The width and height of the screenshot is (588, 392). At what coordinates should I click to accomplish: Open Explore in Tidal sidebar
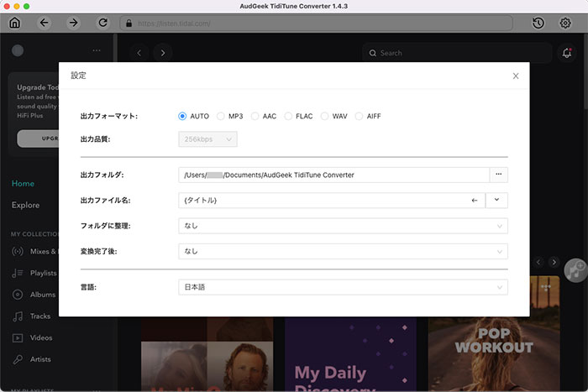25,205
